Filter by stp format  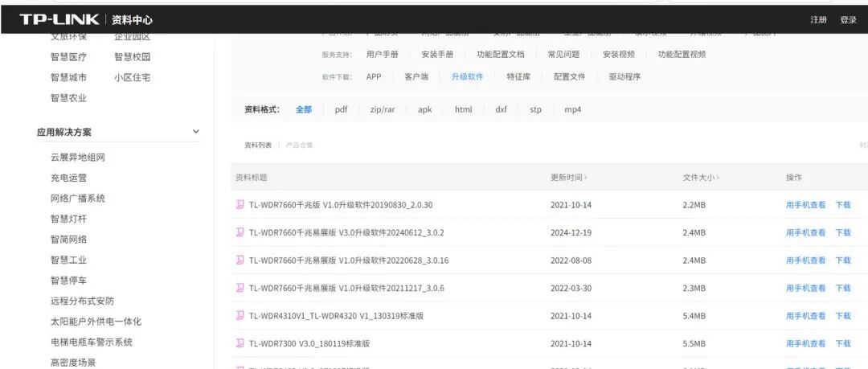pyautogui.click(x=535, y=109)
